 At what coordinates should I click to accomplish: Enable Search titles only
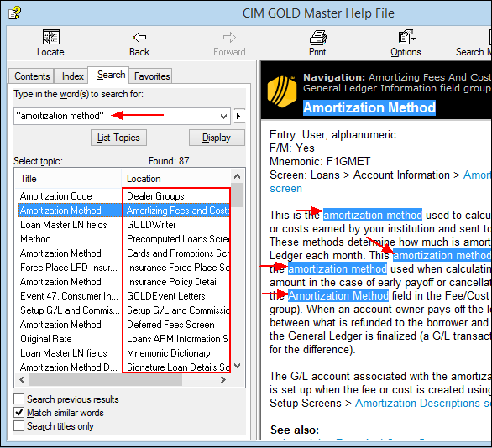point(18,426)
